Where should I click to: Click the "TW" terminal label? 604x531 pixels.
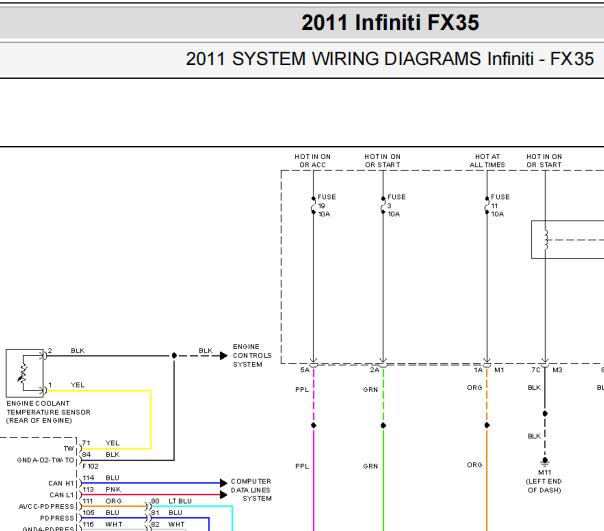click(69, 449)
